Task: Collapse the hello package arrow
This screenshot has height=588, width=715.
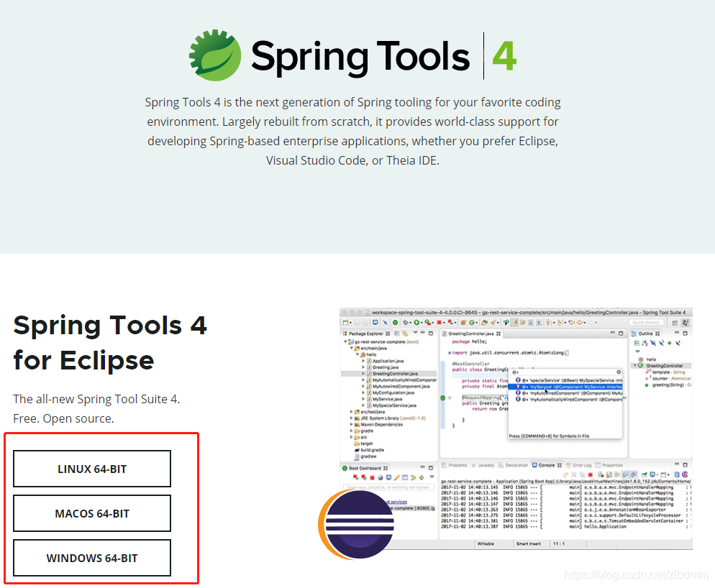Action: click(x=357, y=354)
